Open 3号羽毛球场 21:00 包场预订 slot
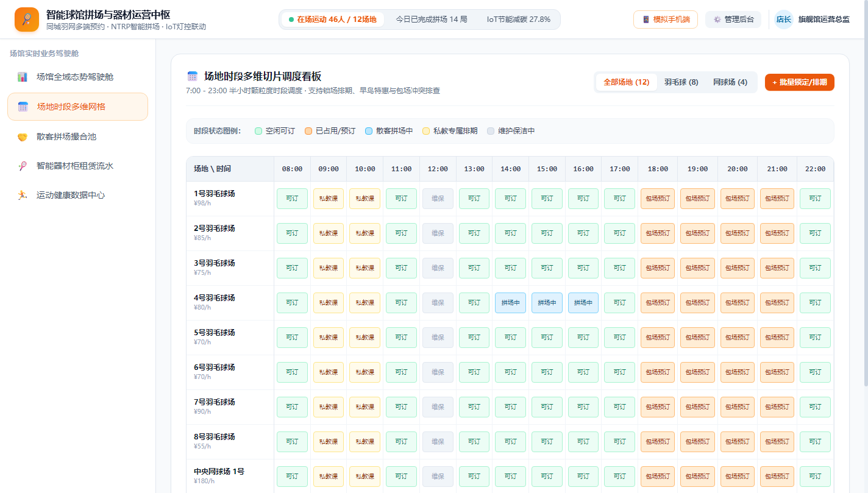Viewport: 868px width, 493px height. click(x=777, y=268)
